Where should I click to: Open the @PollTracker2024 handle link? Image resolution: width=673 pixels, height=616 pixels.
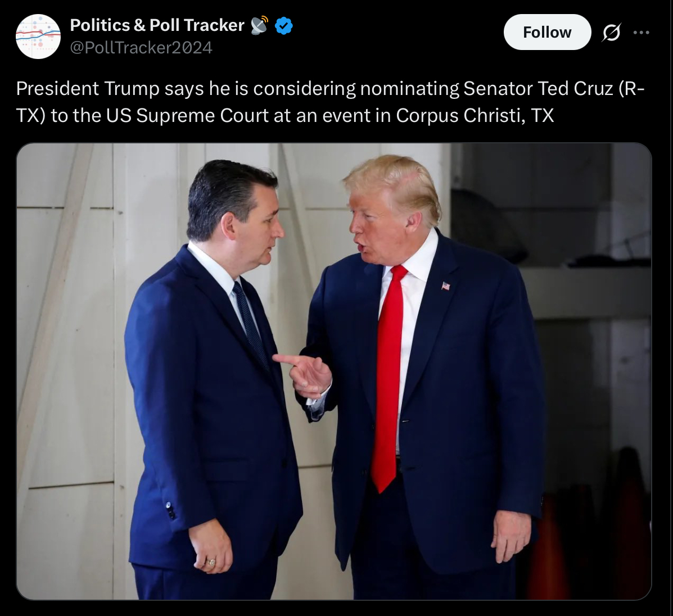tap(141, 48)
